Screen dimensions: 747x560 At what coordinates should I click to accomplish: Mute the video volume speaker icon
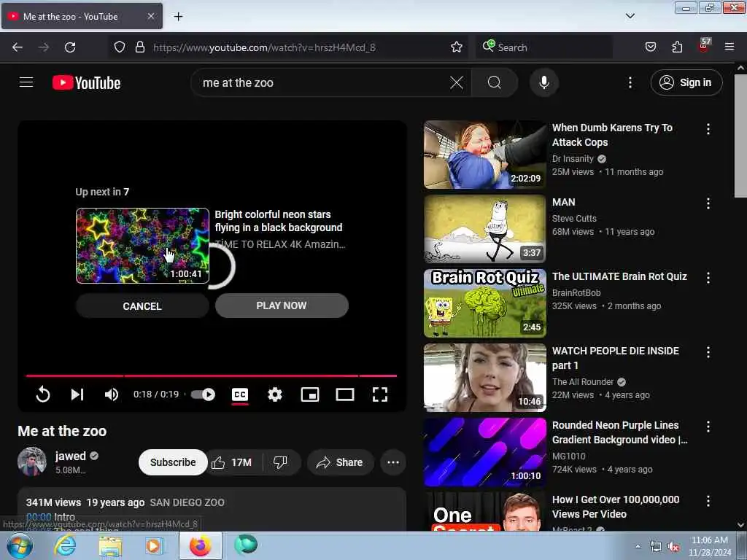[x=112, y=394]
